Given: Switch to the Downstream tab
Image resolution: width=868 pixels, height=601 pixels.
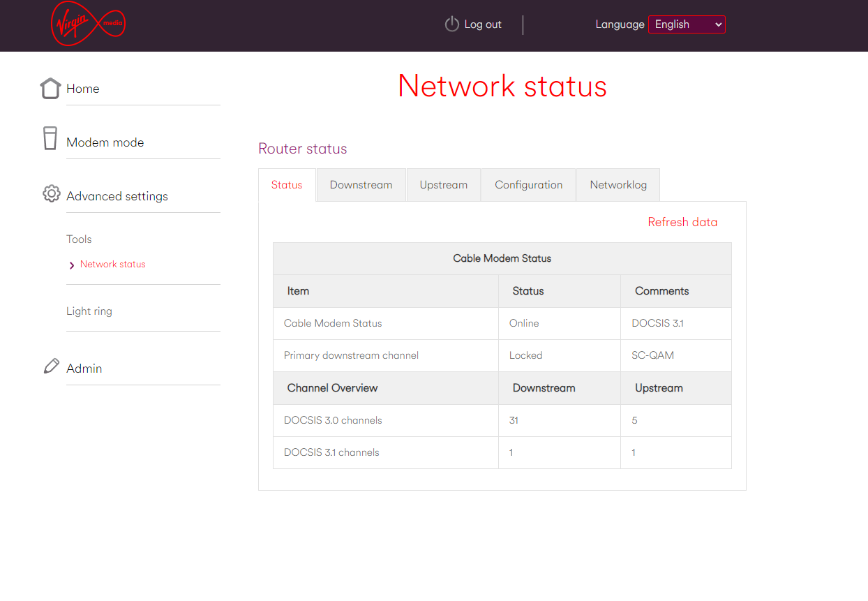Looking at the screenshot, I should [361, 184].
